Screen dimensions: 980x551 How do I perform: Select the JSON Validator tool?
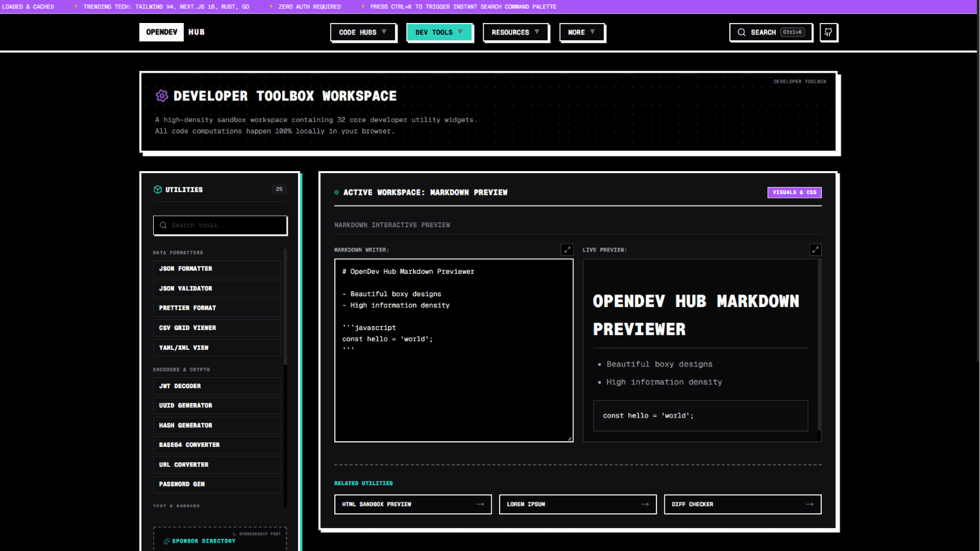click(217, 289)
